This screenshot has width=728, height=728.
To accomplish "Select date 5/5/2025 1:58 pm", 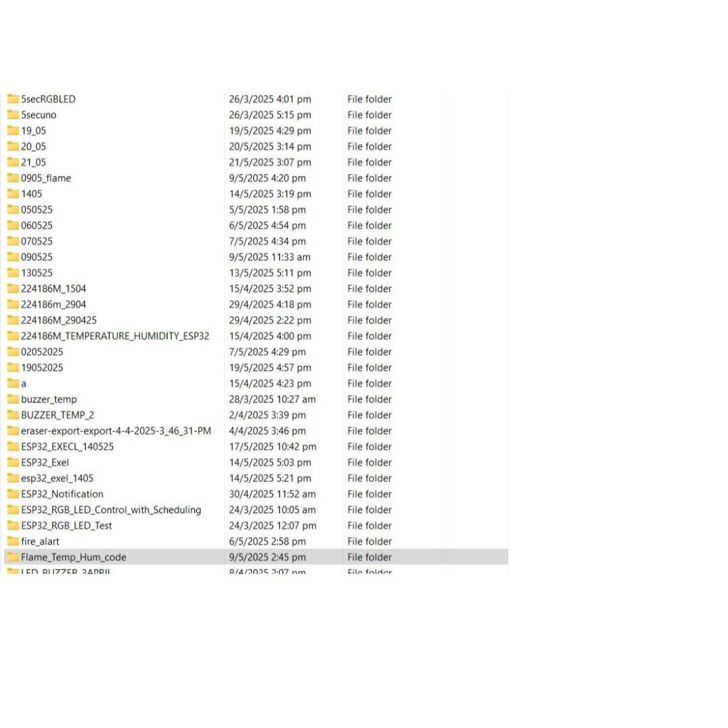I will coord(268,210).
